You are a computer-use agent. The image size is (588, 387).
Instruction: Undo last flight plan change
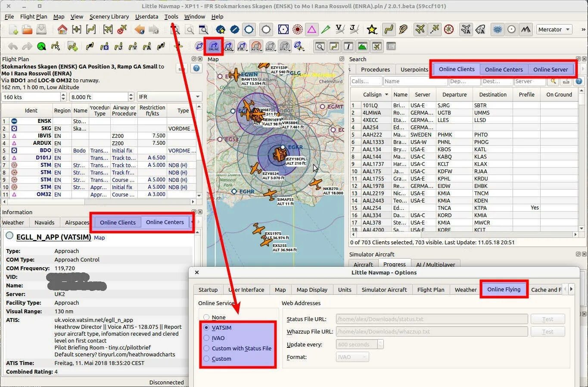coord(13,46)
